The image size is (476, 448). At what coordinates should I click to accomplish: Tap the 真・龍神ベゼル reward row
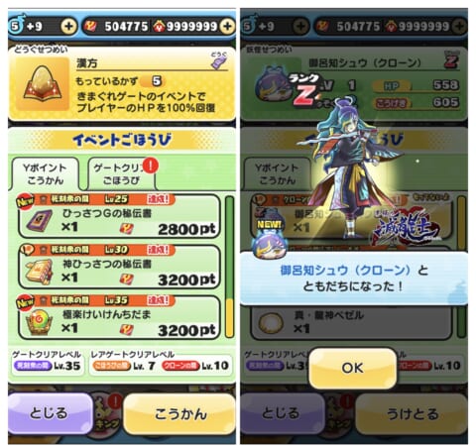[351, 322]
